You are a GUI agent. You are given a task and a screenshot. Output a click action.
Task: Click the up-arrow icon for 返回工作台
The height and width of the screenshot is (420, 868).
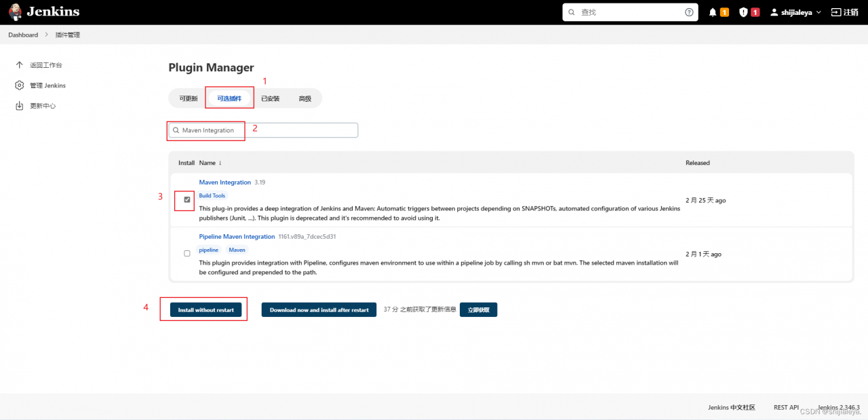tap(20, 65)
